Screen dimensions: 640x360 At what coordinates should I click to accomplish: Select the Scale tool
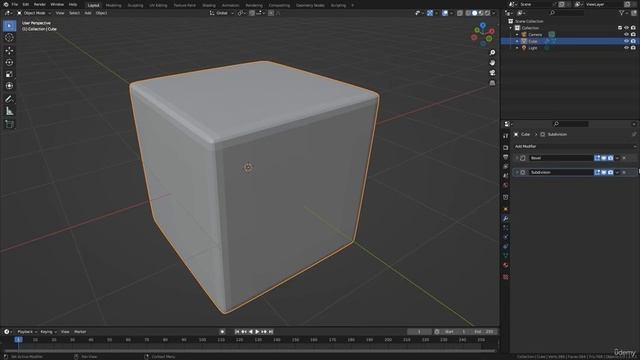(9, 74)
